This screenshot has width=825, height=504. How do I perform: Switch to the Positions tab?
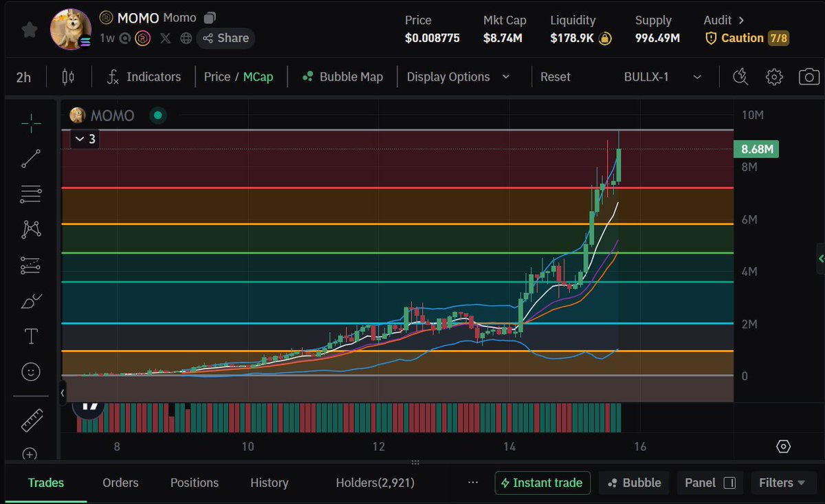point(195,483)
